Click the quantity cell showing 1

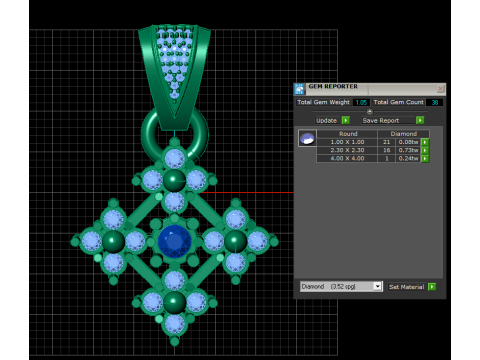(x=387, y=159)
